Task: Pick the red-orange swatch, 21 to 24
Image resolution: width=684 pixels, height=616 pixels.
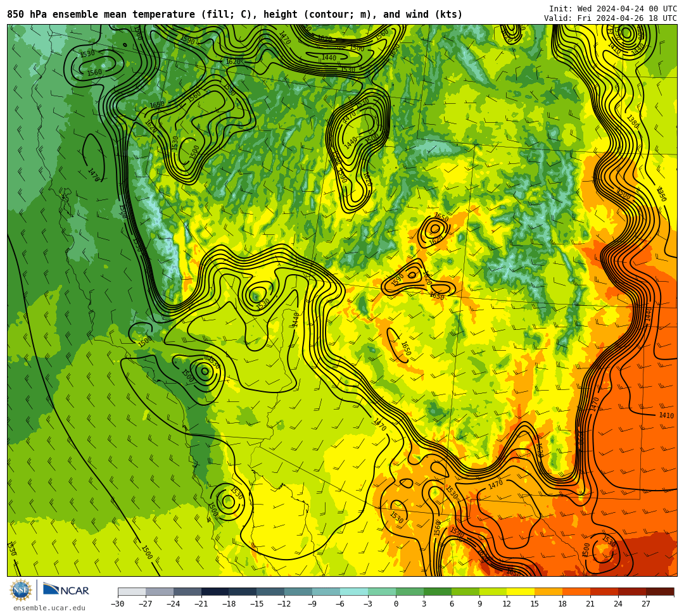Action: pos(605,591)
